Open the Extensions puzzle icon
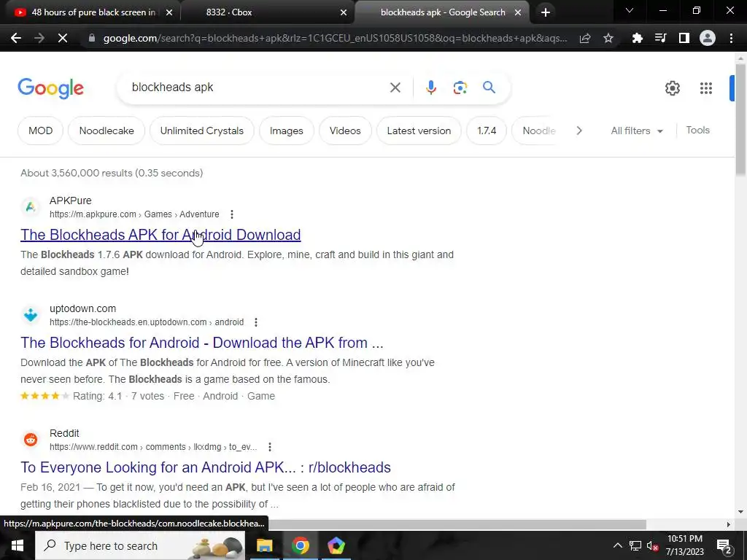 637,38
